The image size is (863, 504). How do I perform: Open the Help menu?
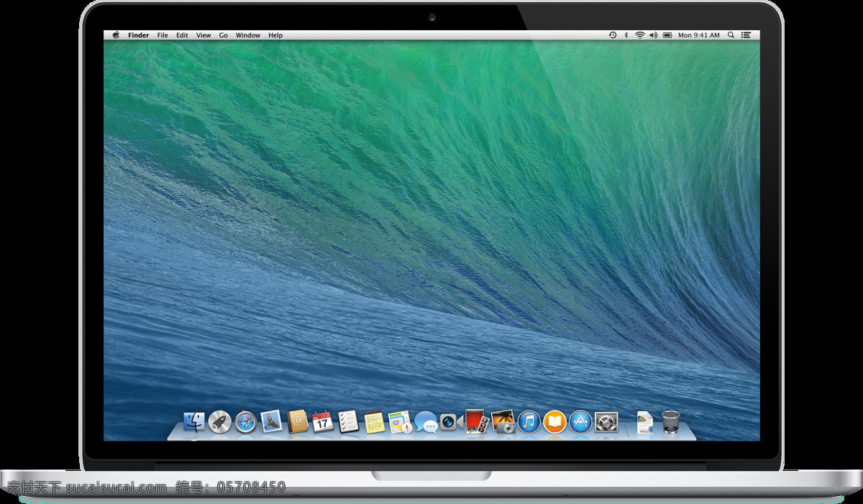(275, 35)
